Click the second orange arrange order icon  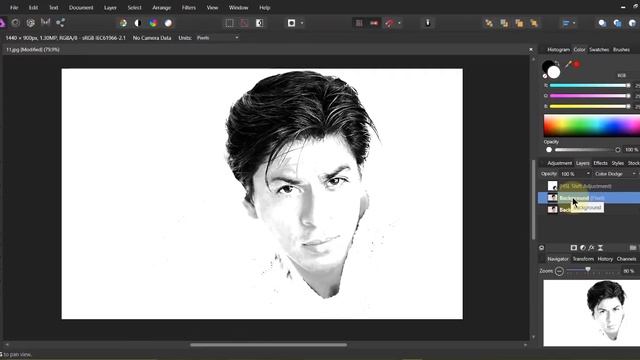pos(504,23)
